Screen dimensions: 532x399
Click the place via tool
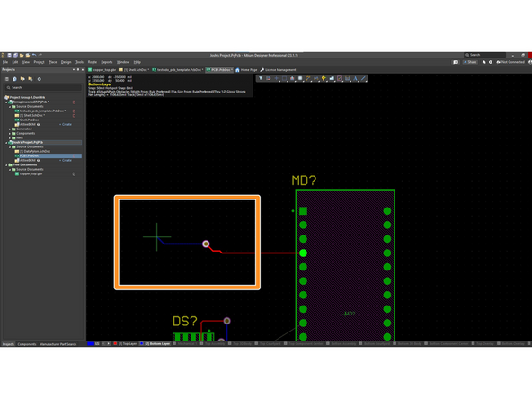coord(324,79)
